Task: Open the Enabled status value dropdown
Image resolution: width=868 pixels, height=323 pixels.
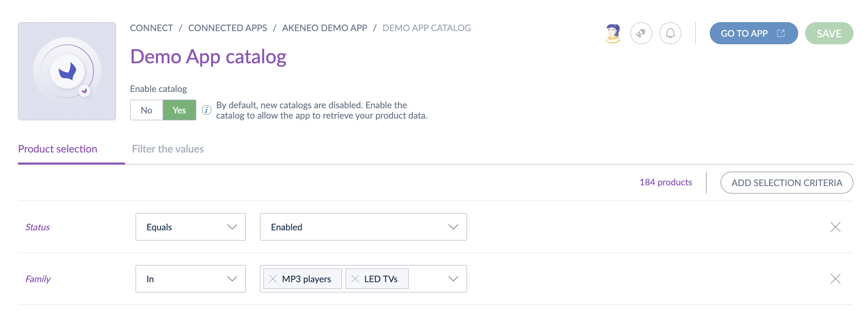Action: [363, 227]
